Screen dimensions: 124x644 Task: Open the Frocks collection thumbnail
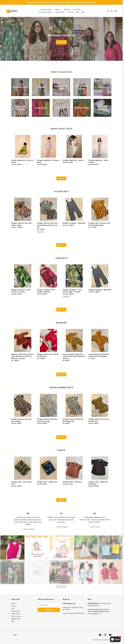pos(41,87)
